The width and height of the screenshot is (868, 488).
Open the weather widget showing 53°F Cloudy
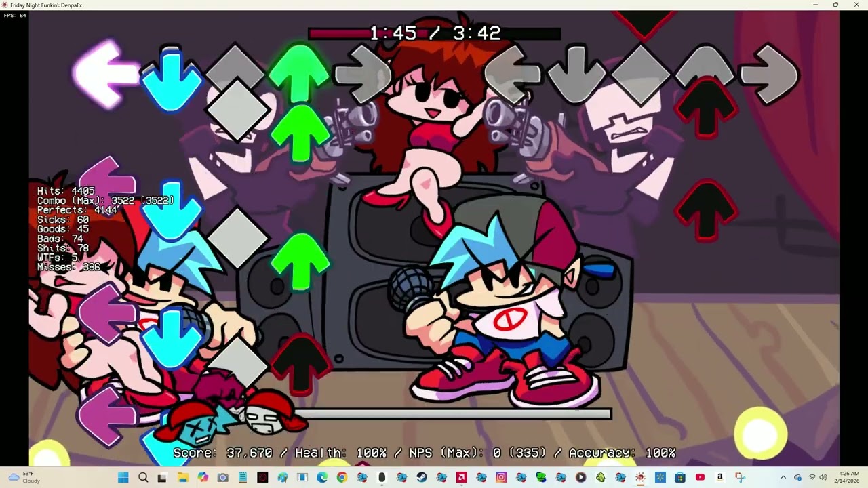point(24,477)
